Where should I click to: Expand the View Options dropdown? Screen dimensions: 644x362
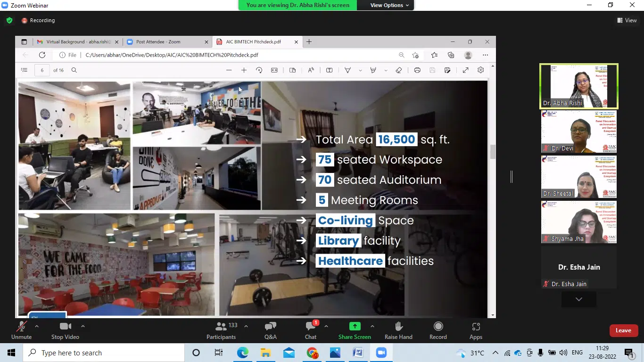click(389, 5)
